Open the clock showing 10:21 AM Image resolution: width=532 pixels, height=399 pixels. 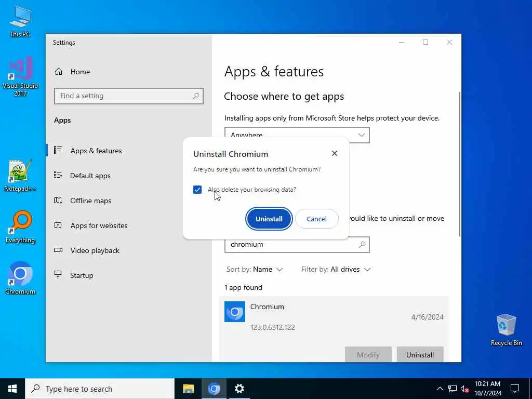pyautogui.click(x=487, y=389)
